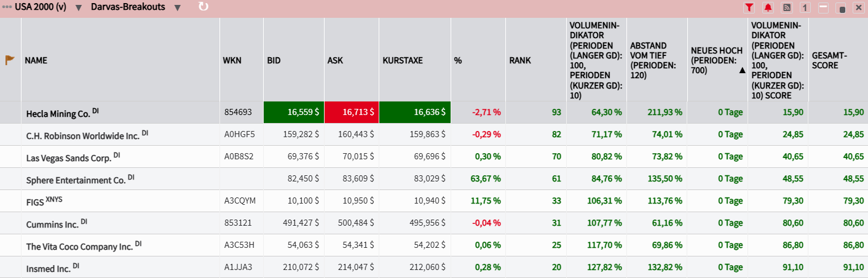The height and width of the screenshot is (278, 868).
Task: Click the numbered '1' widget icon
Action: (805, 8)
